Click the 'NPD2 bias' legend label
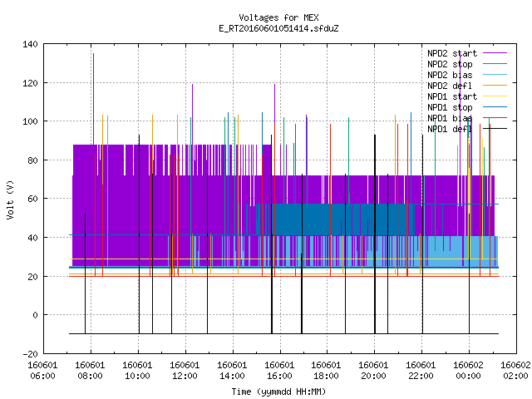This screenshot has height=399, width=532. coord(450,75)
